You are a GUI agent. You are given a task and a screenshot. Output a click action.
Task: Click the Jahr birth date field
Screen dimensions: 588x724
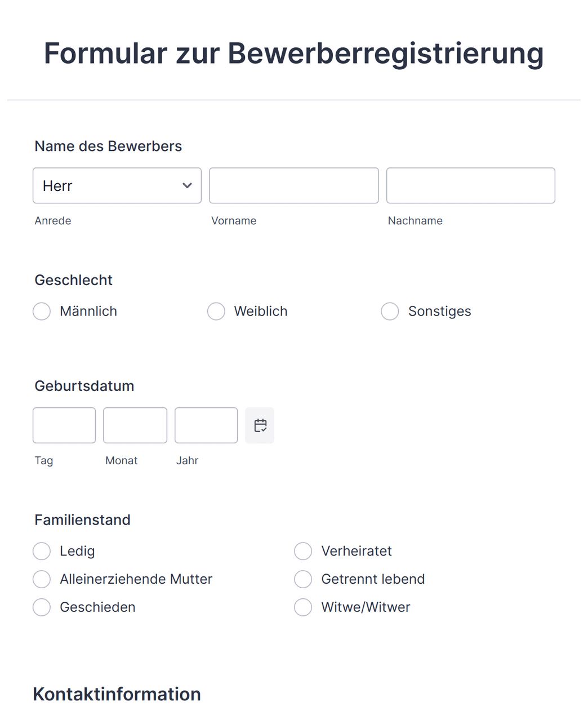click(x=206, y=425)
